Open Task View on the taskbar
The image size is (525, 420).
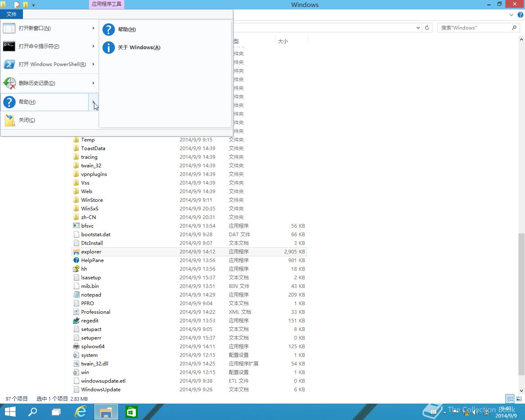click(56, 412)
